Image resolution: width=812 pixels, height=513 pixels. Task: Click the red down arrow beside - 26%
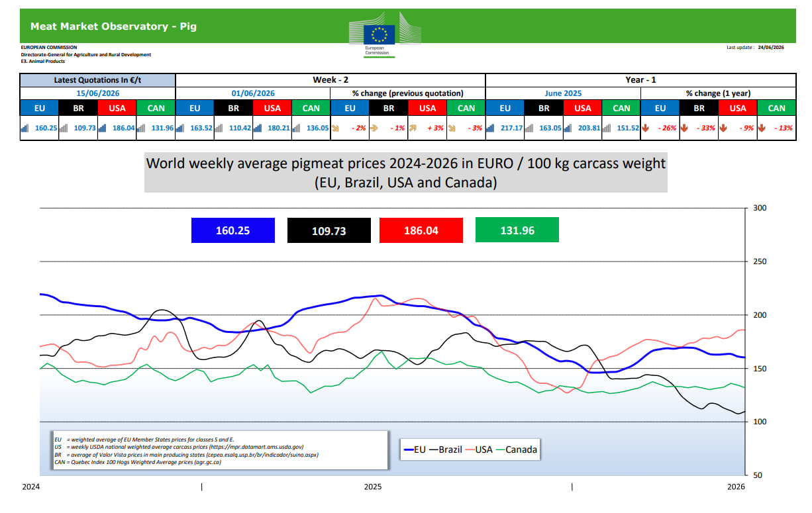tap(645, 128)
